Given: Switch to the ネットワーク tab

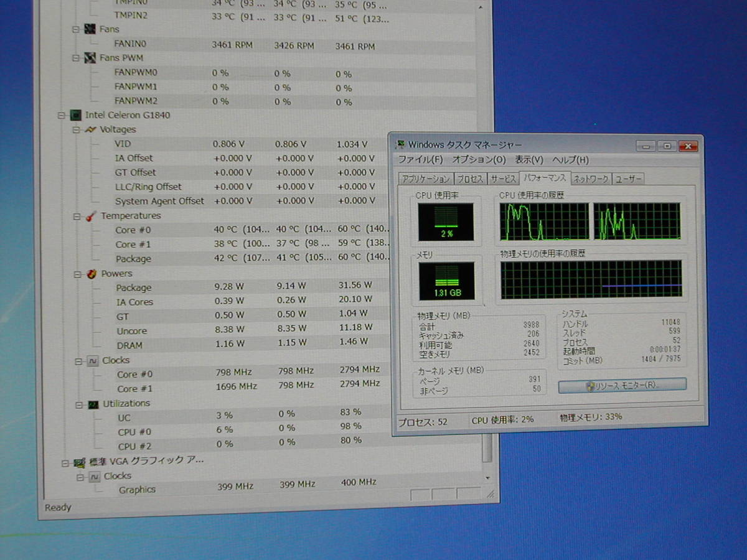Looking at the screenshot, I should pos(590,179).
